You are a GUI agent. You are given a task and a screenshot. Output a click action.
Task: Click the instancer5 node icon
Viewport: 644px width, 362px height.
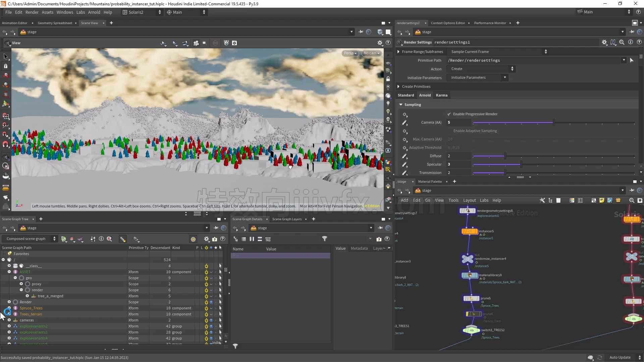pyautogui.click(x=470, y=231)
